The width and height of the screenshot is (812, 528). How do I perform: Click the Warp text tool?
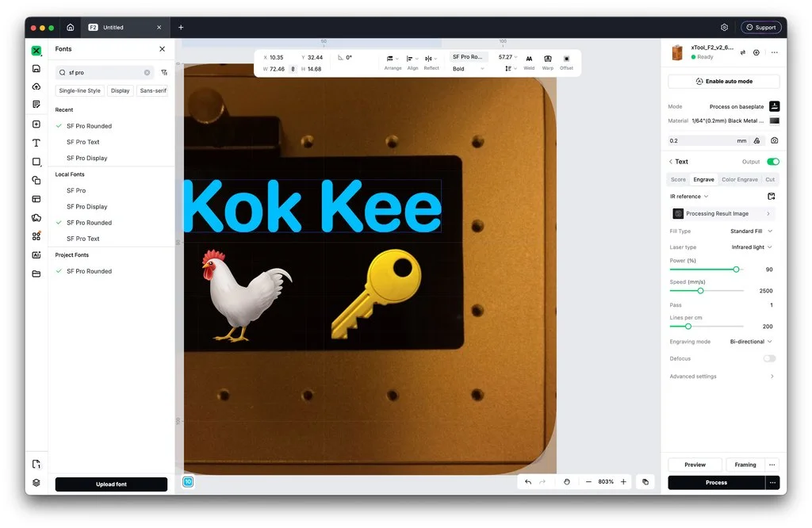click(x=547, y=63)
